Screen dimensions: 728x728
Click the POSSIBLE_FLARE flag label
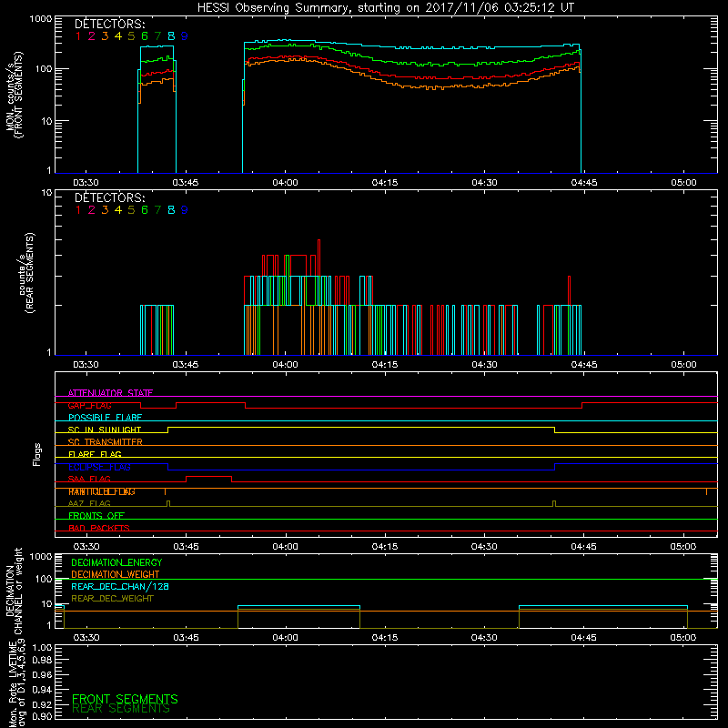coord(105,418)
